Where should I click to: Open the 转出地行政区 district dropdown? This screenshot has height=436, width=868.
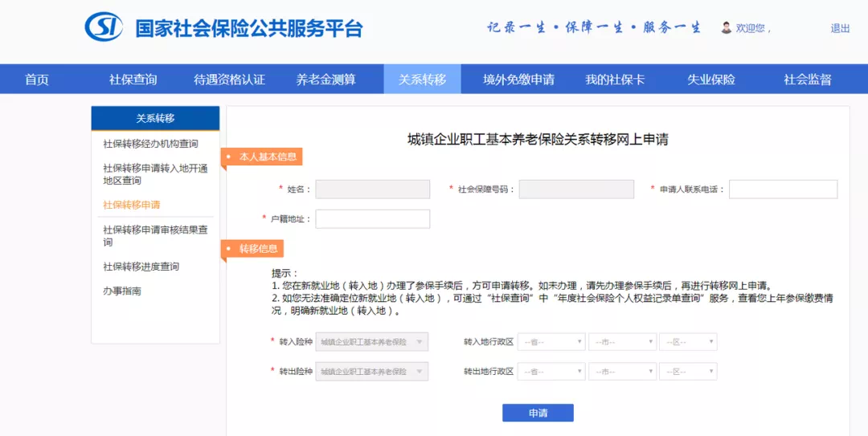[x=688, y=372]
